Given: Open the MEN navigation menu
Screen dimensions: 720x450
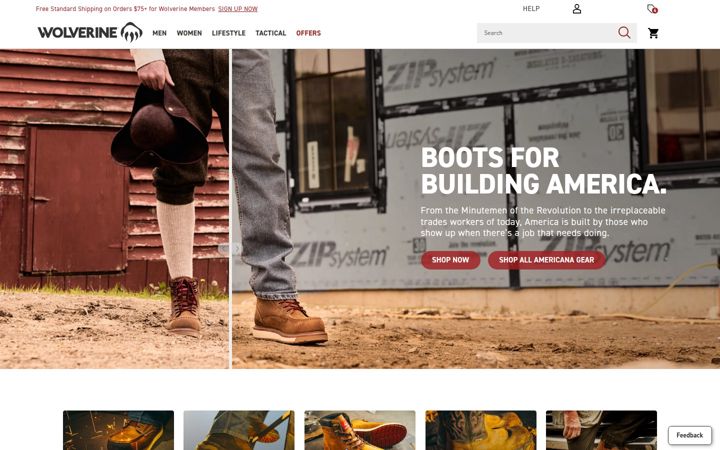Looking at the screenshot, I should point(159,33).
